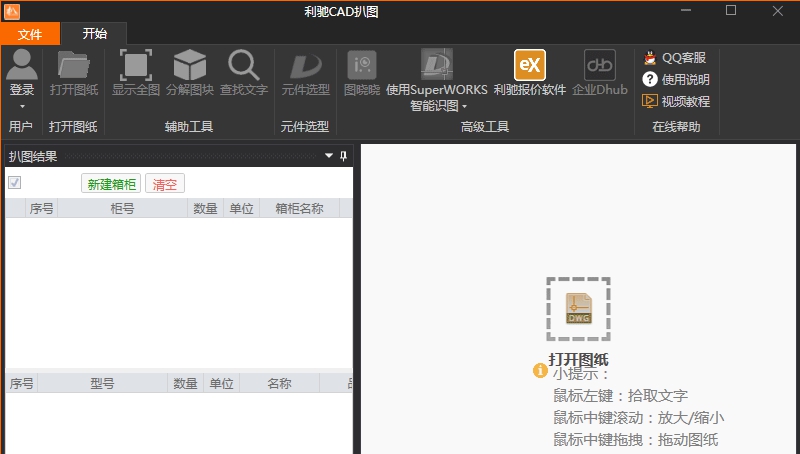
Task: Open the 查找文字 magnifier tool
Action: [x=243, y=65]
